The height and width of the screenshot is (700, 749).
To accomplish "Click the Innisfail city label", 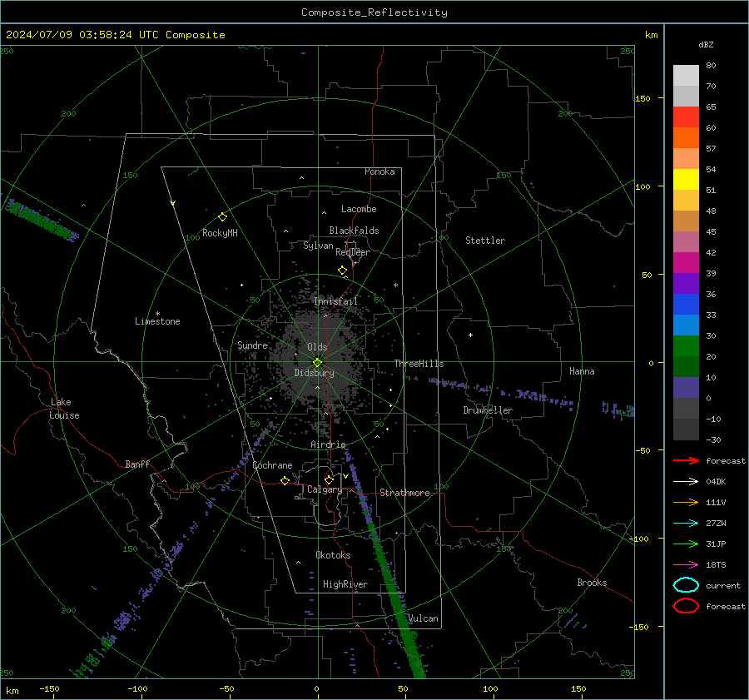I will coord(336,301).
